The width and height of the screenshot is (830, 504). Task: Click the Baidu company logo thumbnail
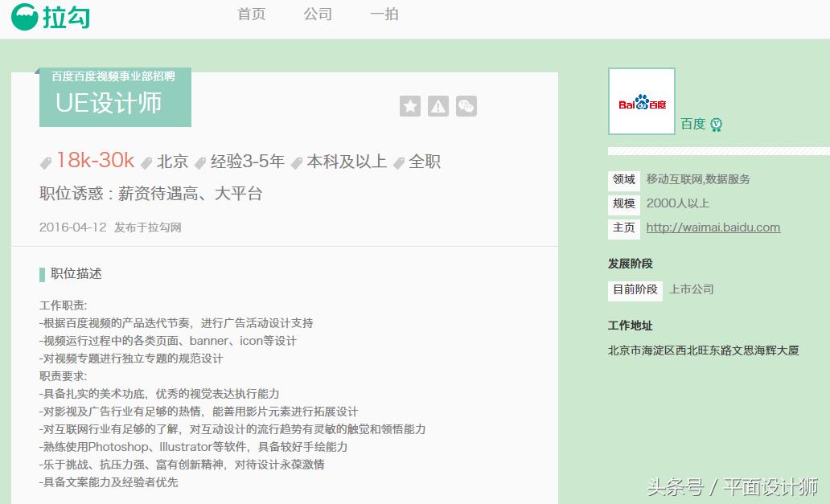tap(641, 100)
